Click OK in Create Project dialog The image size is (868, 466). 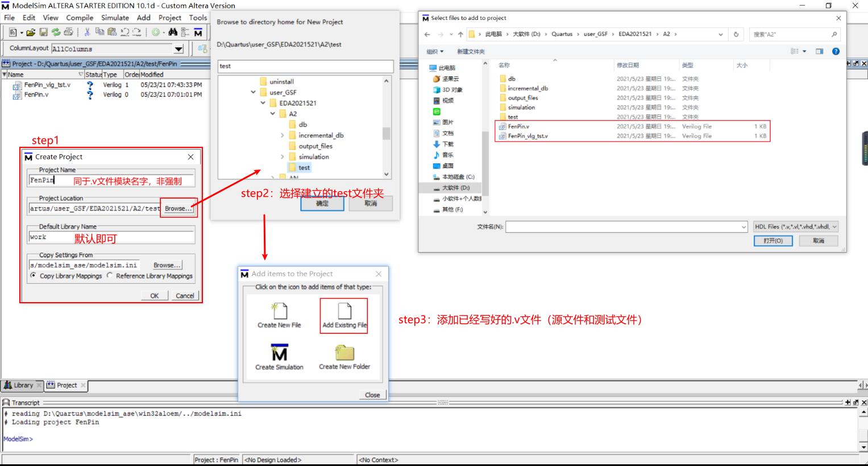pyautogui.click(x=154, y=296)
